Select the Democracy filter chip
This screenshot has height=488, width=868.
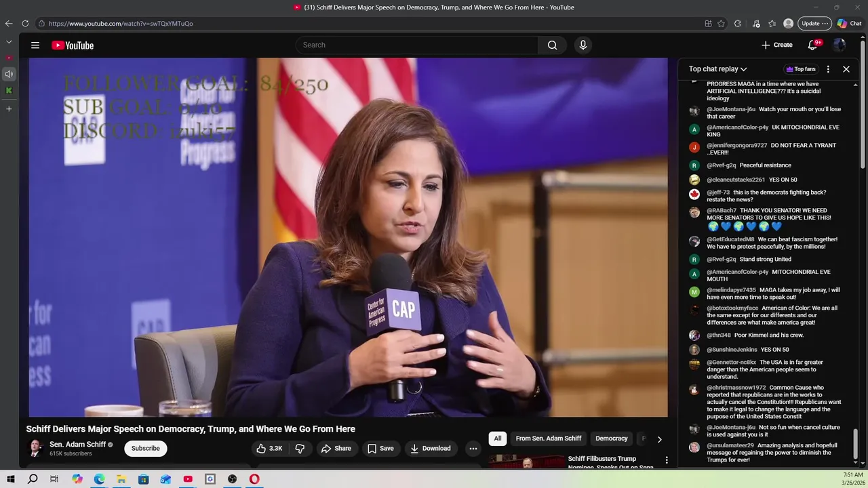(x=612, y=439)
